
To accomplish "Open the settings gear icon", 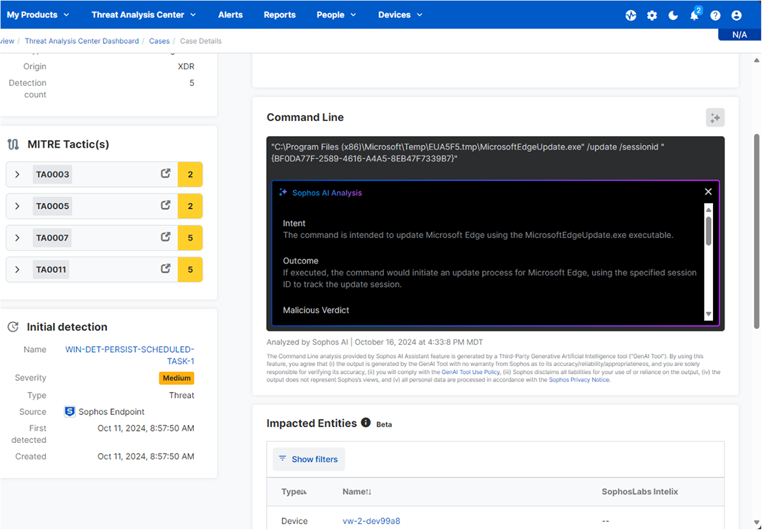I will click(652, 15).
